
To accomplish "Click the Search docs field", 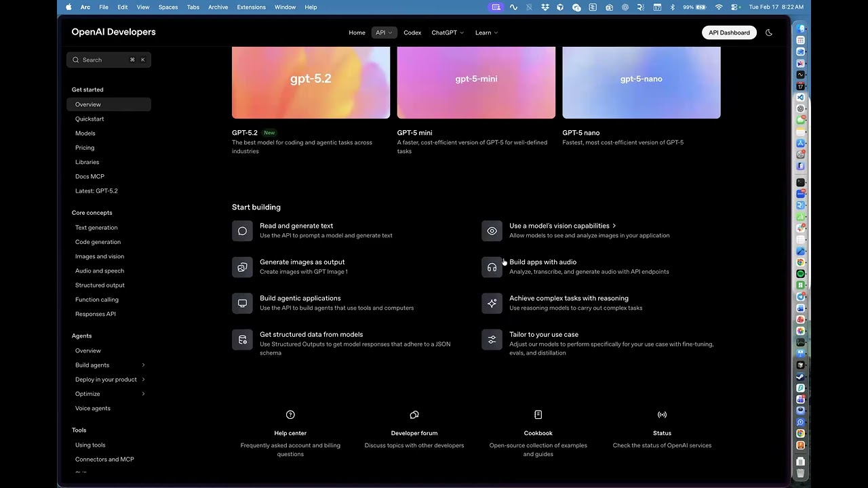I will [x=109, y=60].
